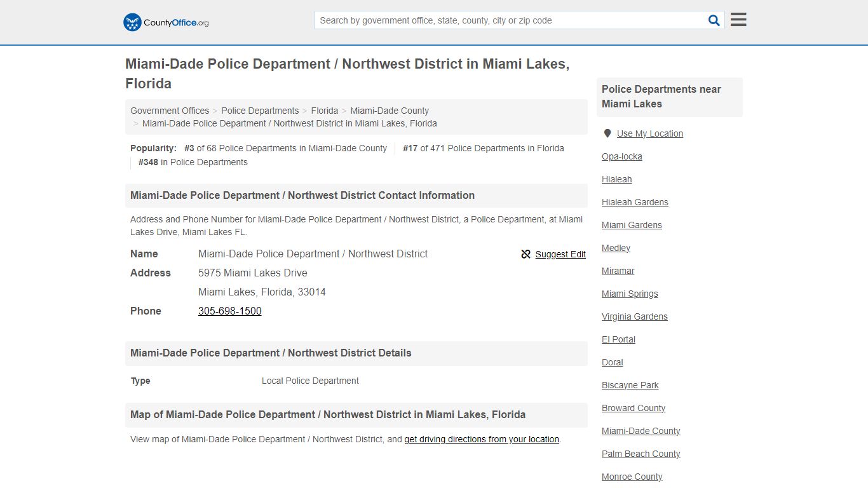Viewport: 868px width, 488px height.
Task: Open Miami Gardens link
Action: [x=632, y=225]
